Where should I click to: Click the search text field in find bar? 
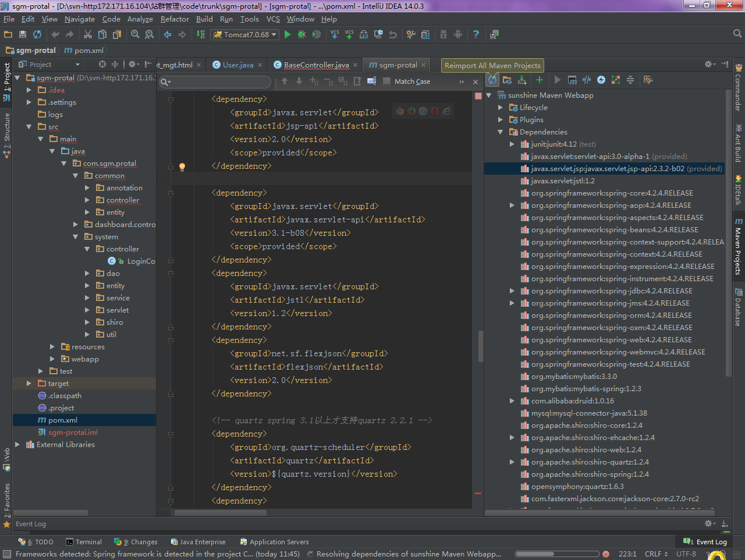pyautogui.click(x=215, y=81)
